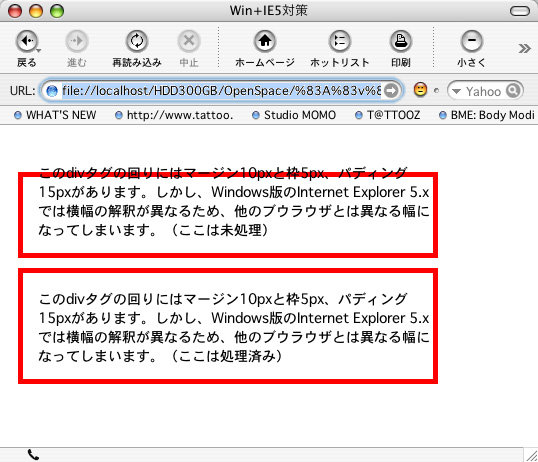
Task: Click the Yahoo search magnifier button
Action: click(513, 91)
